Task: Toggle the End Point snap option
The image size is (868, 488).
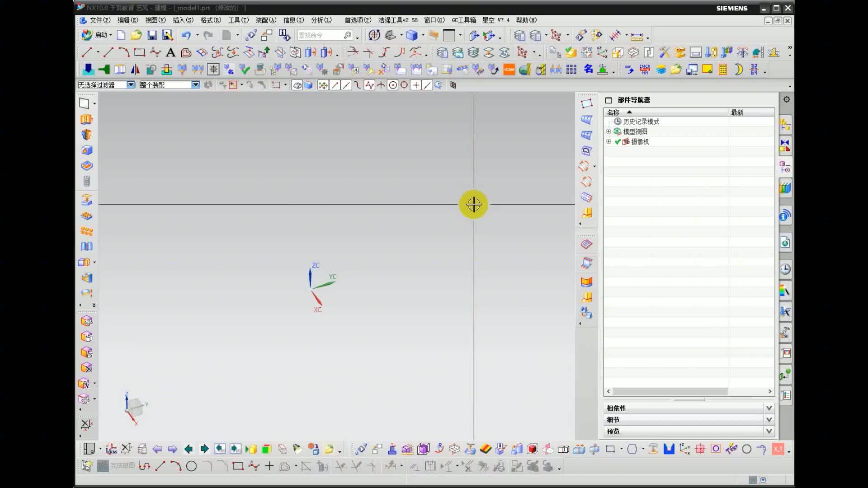Action: click(x=335, y=85)
